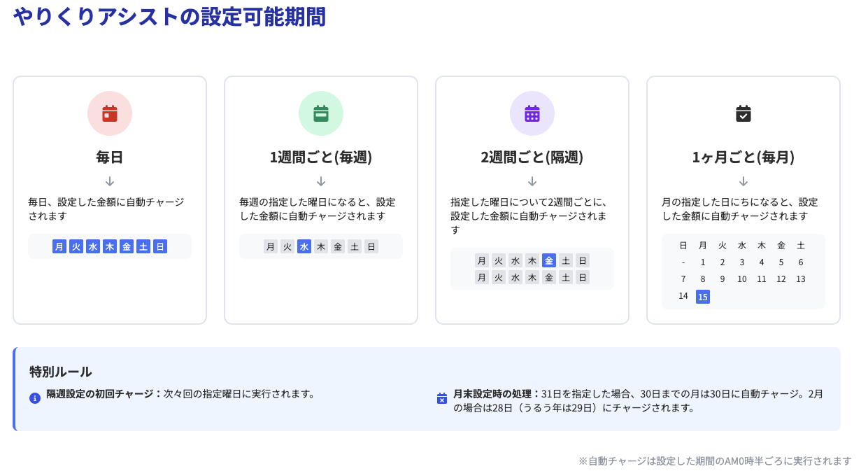Screen dimensions: 868x471
Task: Toggle the highlighted 金 in the biweekly card
Action: [x=549, y=260]
